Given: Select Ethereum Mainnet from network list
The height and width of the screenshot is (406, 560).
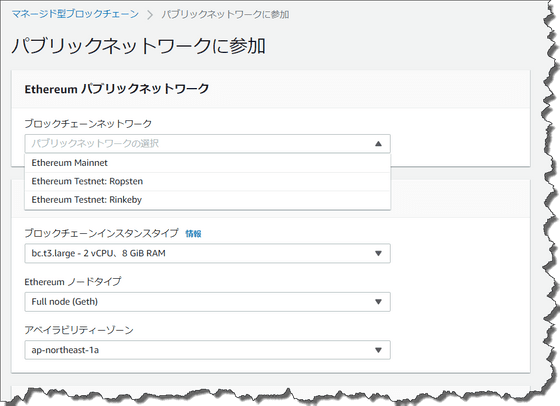Looking at the screenshot, I should pos(208,163).
